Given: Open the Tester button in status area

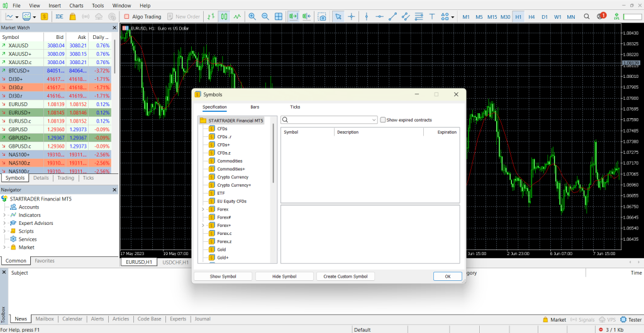Looking at the screenshot, I should [x=631, y=319].
